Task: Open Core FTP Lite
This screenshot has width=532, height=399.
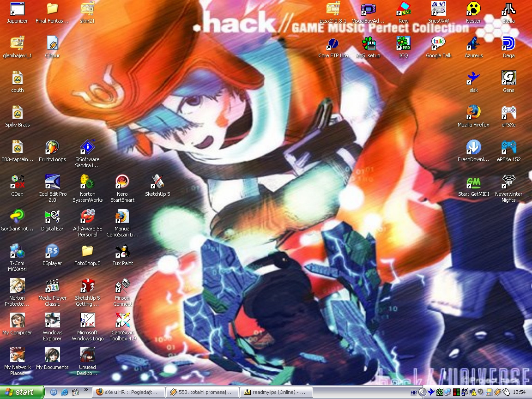Action: pos(333,47)
